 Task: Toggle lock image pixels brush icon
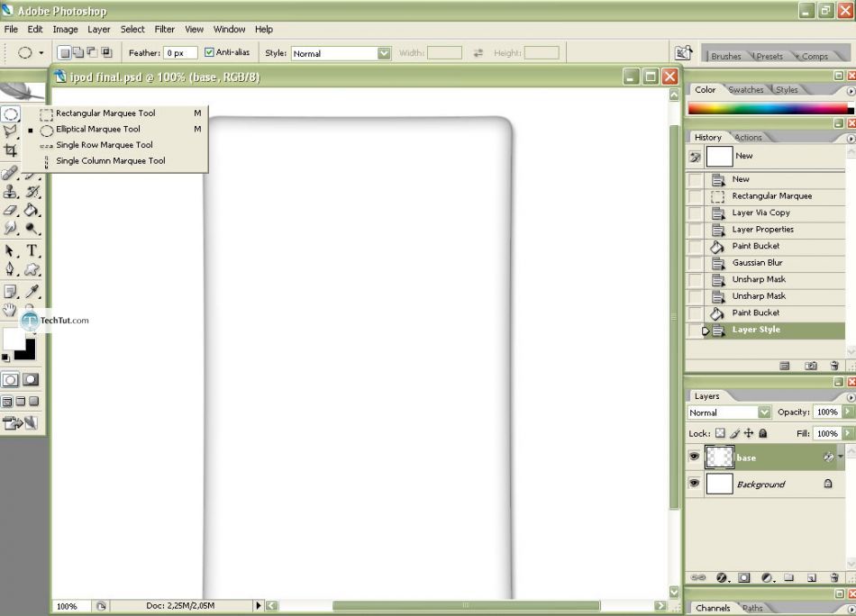[x=734, y=433]
